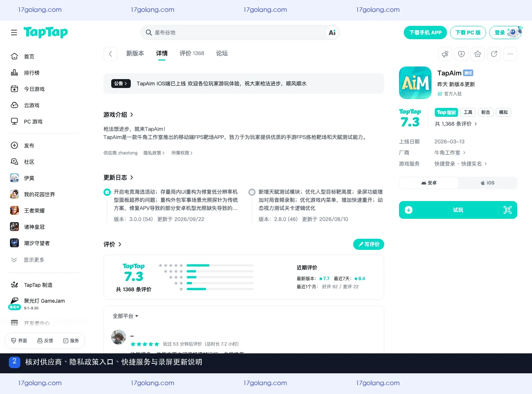Open 共 1,368 条评价 link
Image resolution: width=532 pixels, height=394 pixels.
(456, 124)
